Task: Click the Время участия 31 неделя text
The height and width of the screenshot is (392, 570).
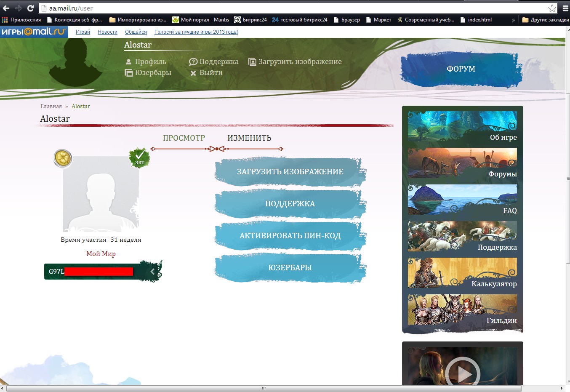Action: pyautogui.click(x=101, y=240)
